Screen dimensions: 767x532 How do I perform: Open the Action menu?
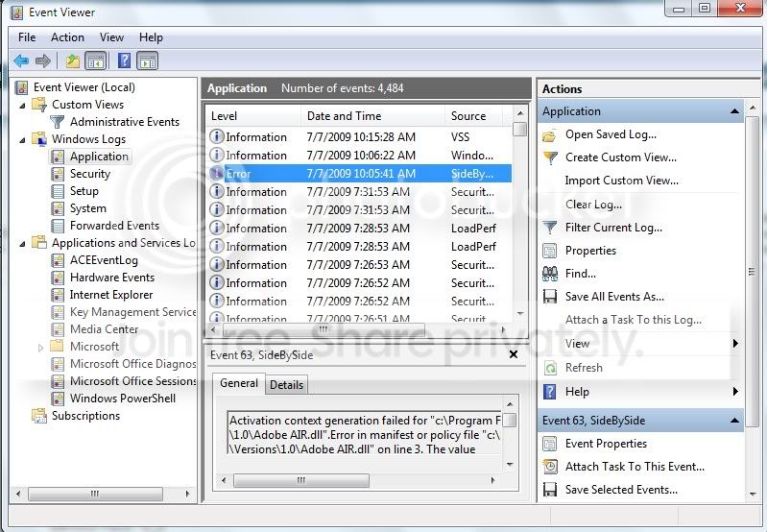67,37
